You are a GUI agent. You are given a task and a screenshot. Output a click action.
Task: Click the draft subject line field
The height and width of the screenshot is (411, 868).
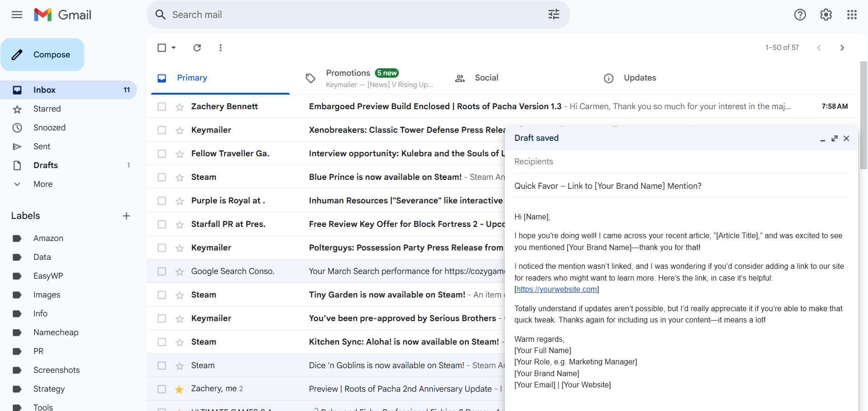[x=681, y=186]
